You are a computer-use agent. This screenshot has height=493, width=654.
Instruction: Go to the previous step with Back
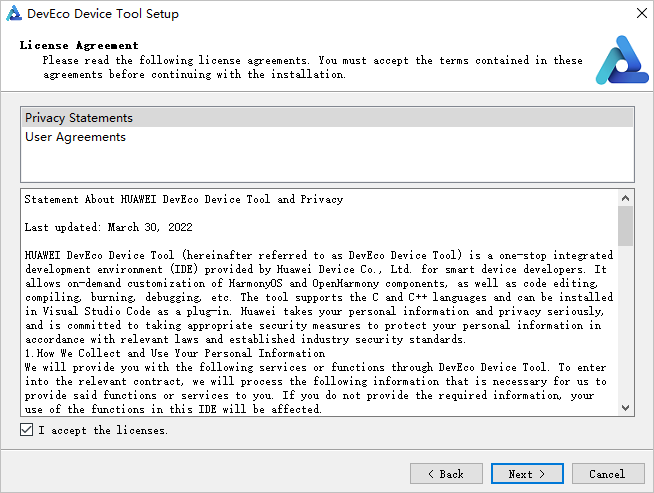pos(446,473)
